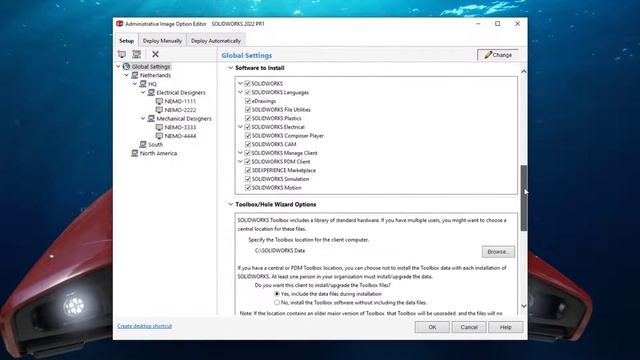Uncheck SOLIDWORKS Simulation checkbox
Screen dimensions: 640x360
click(x=247, y=179)
